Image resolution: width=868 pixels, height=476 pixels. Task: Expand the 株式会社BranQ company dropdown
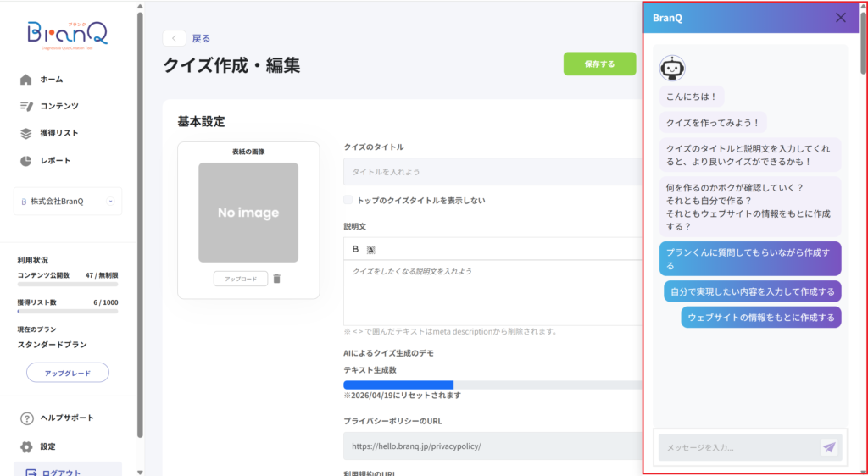point(110,201)
